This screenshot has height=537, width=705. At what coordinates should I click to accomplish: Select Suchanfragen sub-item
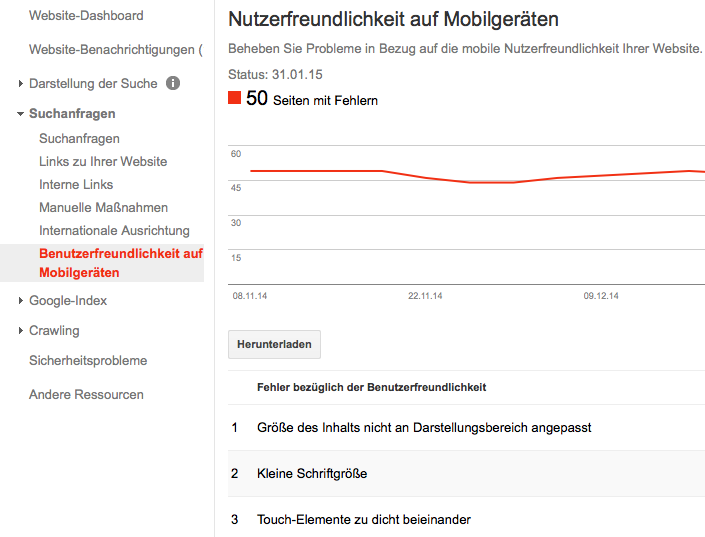click(79, 139)
